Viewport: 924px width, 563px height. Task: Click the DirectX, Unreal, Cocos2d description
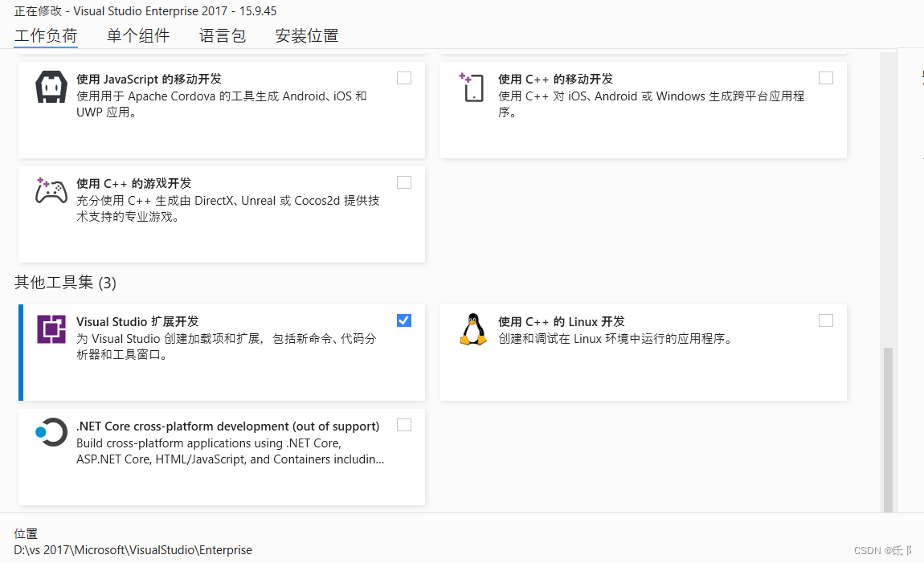tap(228, 209)
